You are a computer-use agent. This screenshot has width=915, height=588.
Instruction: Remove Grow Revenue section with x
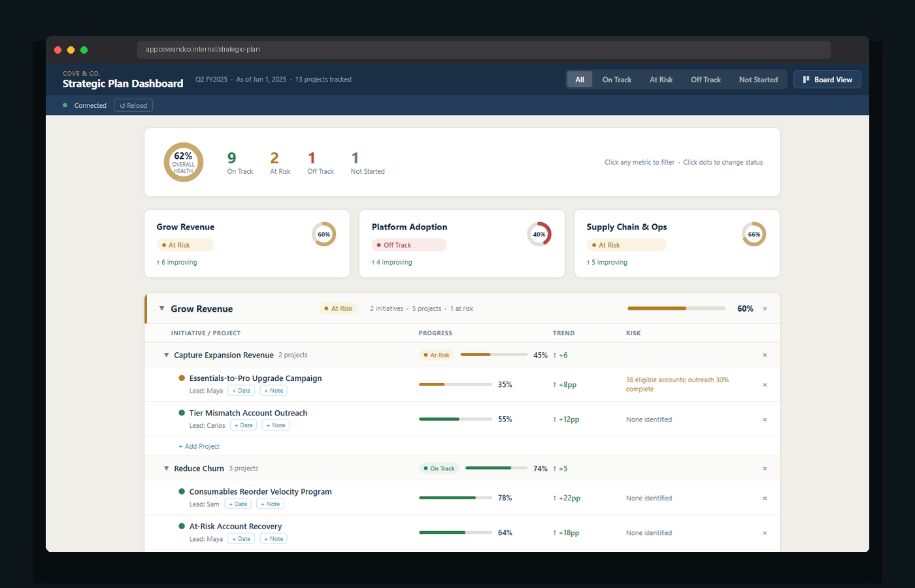click(765, 308)
